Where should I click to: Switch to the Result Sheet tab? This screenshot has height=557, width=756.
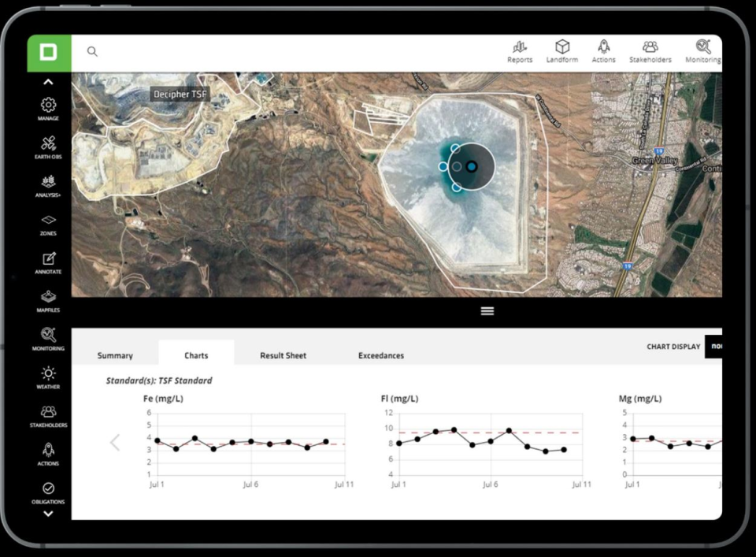click(x=283, y=355)
